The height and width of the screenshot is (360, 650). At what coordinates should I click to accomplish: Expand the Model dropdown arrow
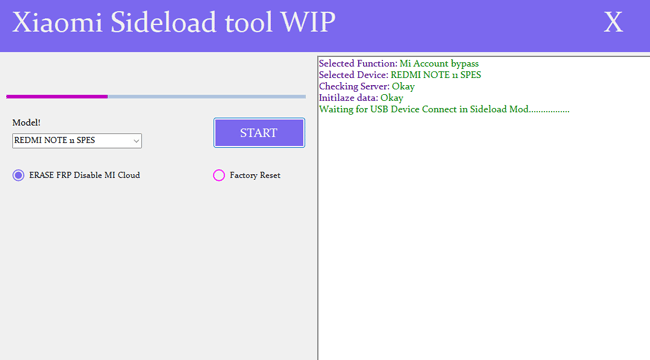point(136,141)
